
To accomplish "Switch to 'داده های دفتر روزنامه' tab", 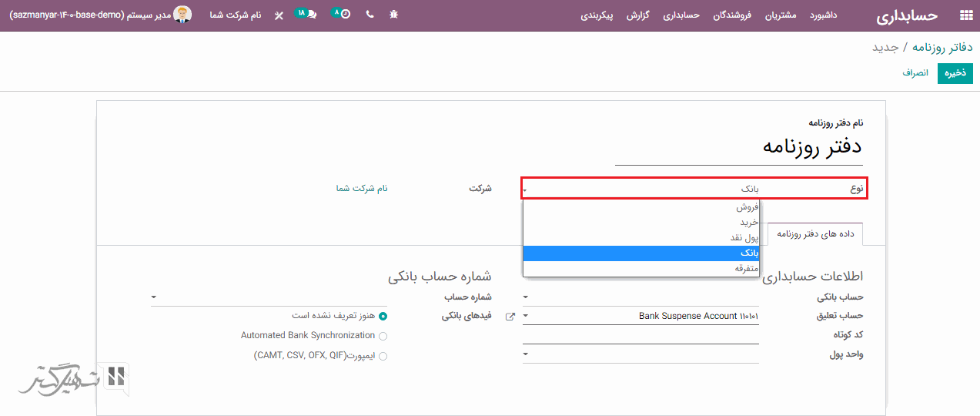I will 815,233.
